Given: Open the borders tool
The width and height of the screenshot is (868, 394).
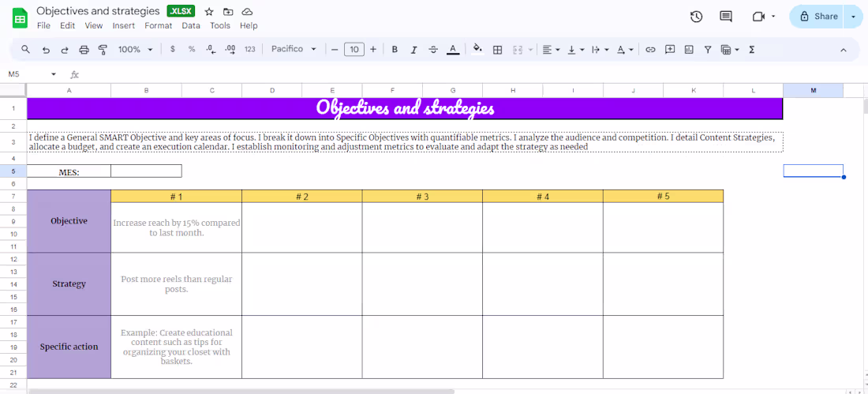Looking at the screenshot, I should pos(498,49).
